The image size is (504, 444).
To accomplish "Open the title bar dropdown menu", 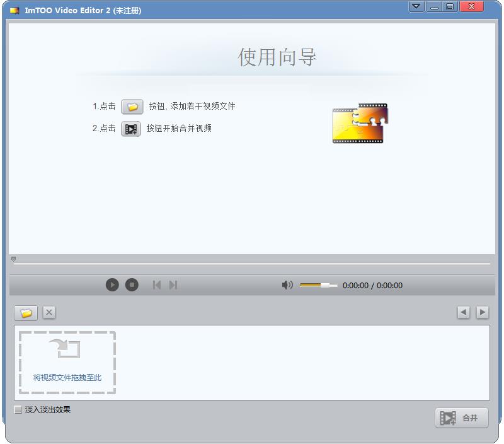I will 416,7.
